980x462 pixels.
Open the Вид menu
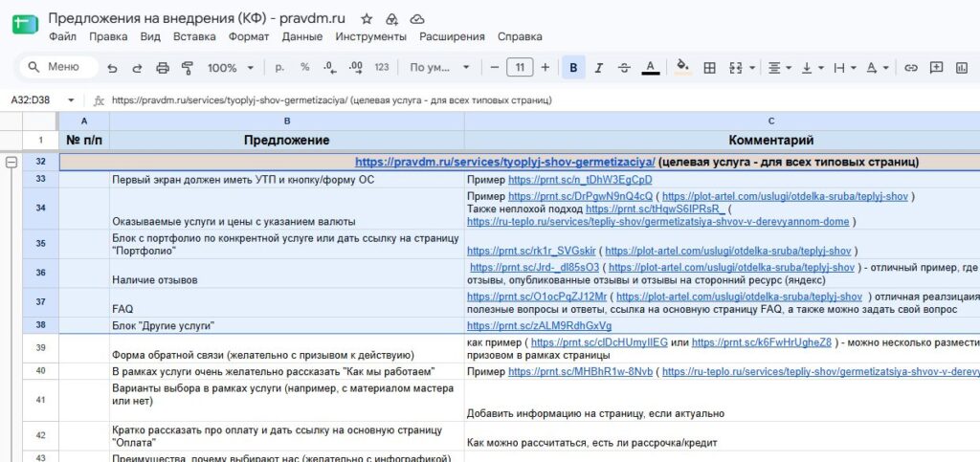pos(150,37)
